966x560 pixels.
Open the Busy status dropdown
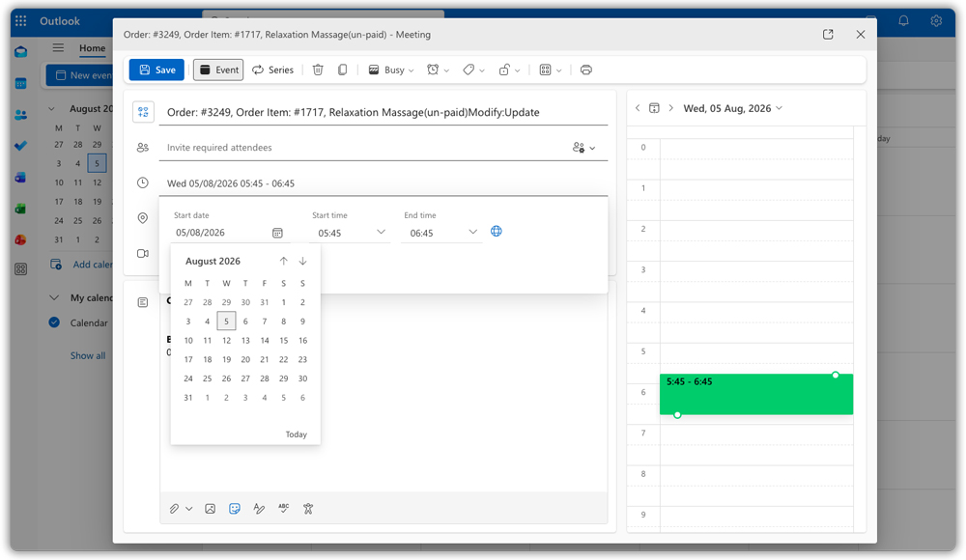(x=390, y=70)
